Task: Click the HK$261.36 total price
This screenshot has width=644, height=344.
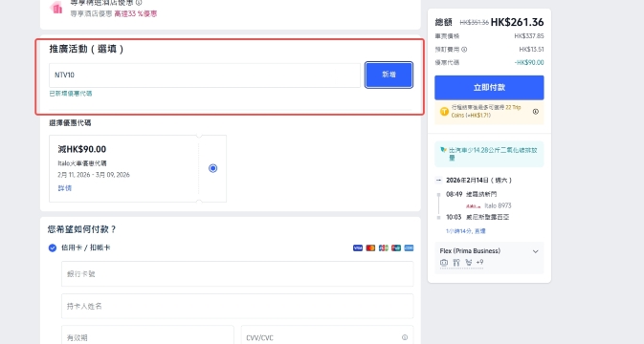Action: tap(517, 22)
